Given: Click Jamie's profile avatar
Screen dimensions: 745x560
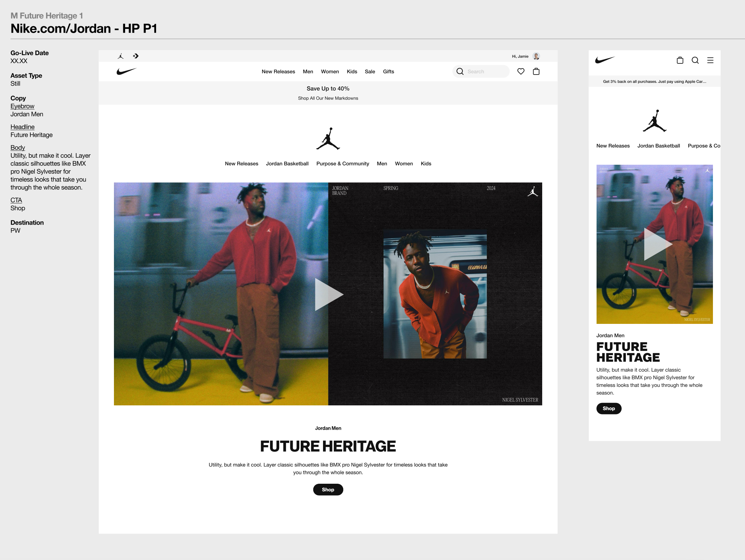Looking at the screenshot, I should coord(536,56).
